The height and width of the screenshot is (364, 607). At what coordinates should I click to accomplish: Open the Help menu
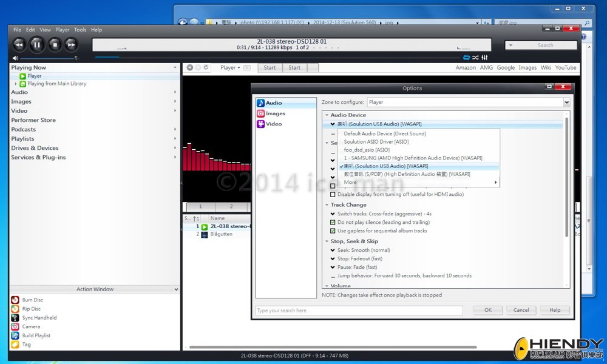click(97, 30)
